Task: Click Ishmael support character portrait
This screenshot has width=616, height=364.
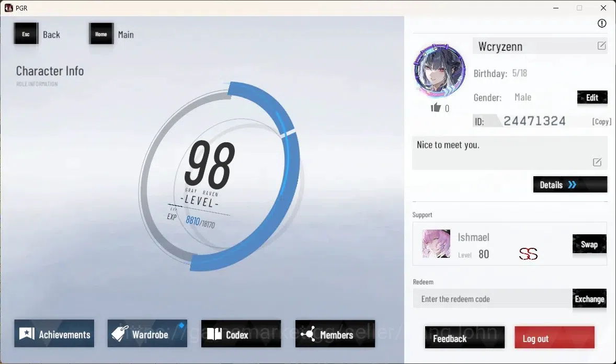Action: point(436,244)
